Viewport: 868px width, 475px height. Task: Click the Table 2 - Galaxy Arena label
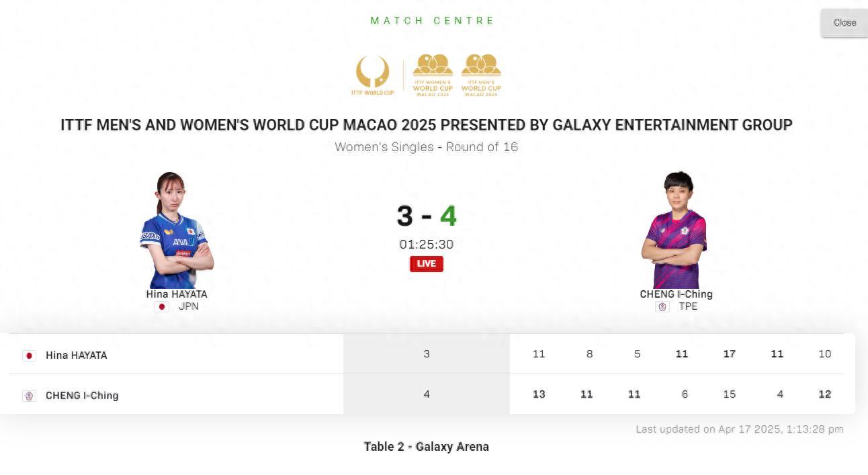(x=427, y=447)
